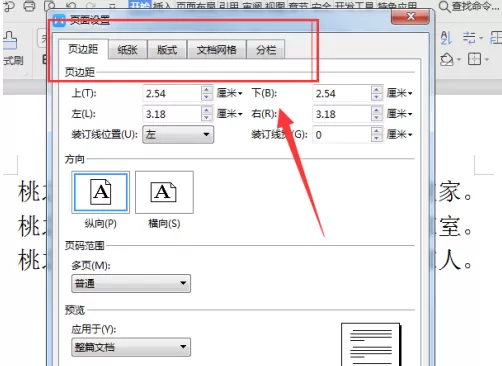Increase the 上(T) margin with up arrow

(207, 89)
